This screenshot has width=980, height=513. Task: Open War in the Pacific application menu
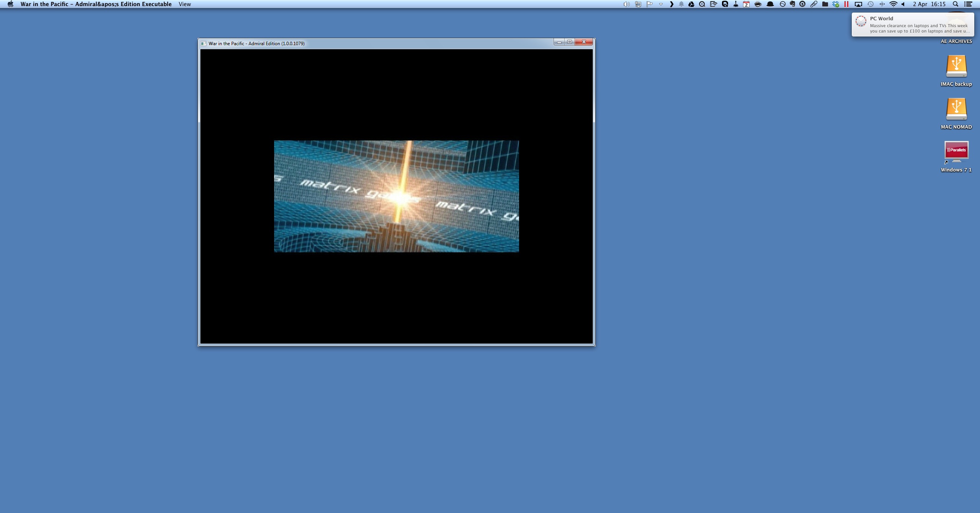pyautogui.click(x=96, y=4)
